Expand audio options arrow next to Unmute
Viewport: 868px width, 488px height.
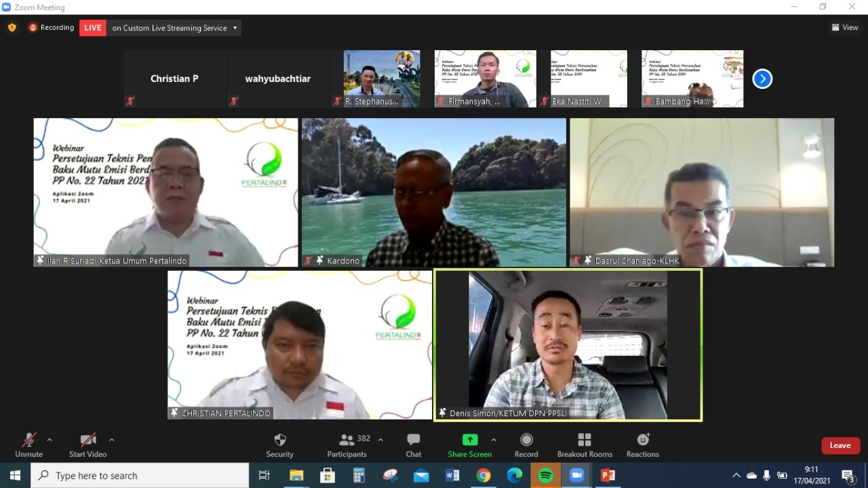(x=50, y=439)
